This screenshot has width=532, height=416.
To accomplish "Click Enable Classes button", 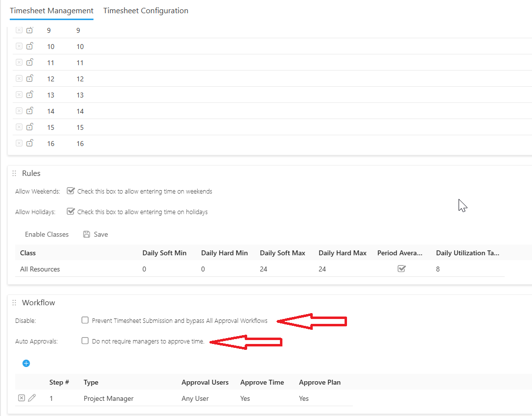I will 47,234.
